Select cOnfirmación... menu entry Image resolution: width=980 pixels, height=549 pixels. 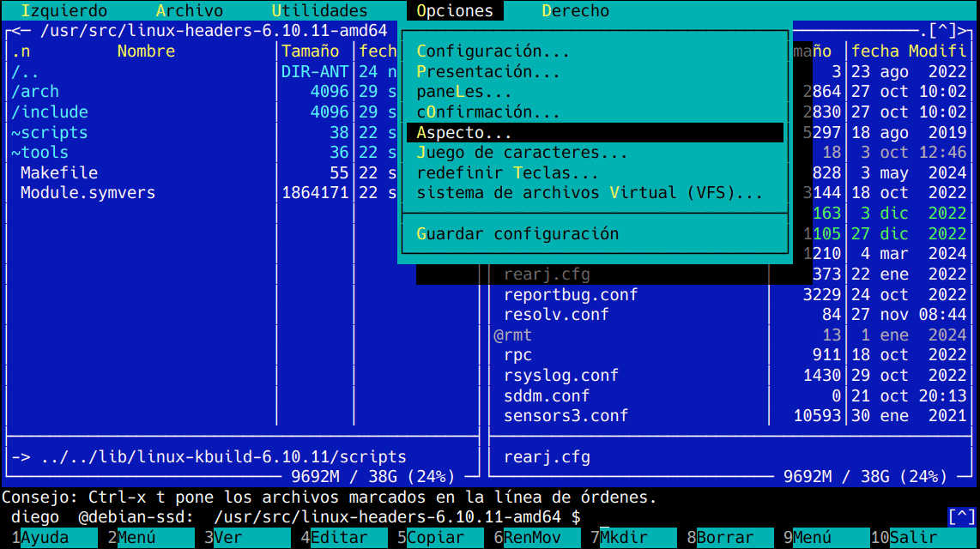(488, 112)
